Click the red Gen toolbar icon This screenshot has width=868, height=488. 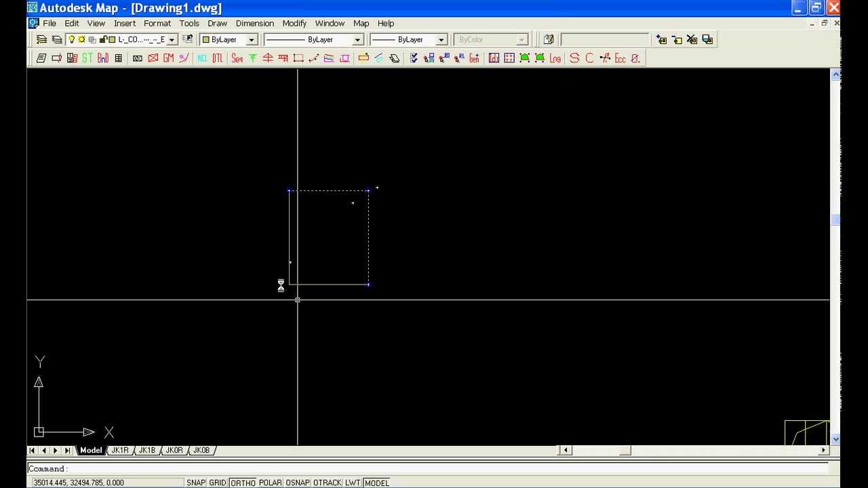(474, 58)
